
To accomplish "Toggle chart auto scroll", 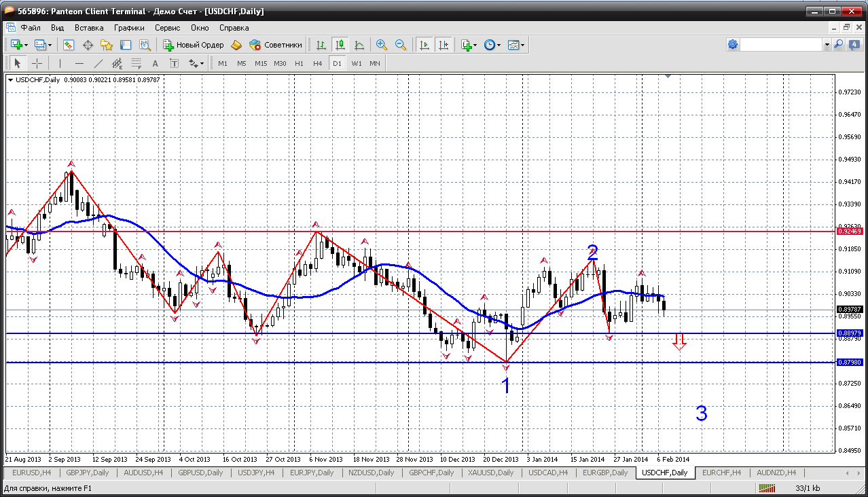I will pyautogui.click(x=424, y=45).
